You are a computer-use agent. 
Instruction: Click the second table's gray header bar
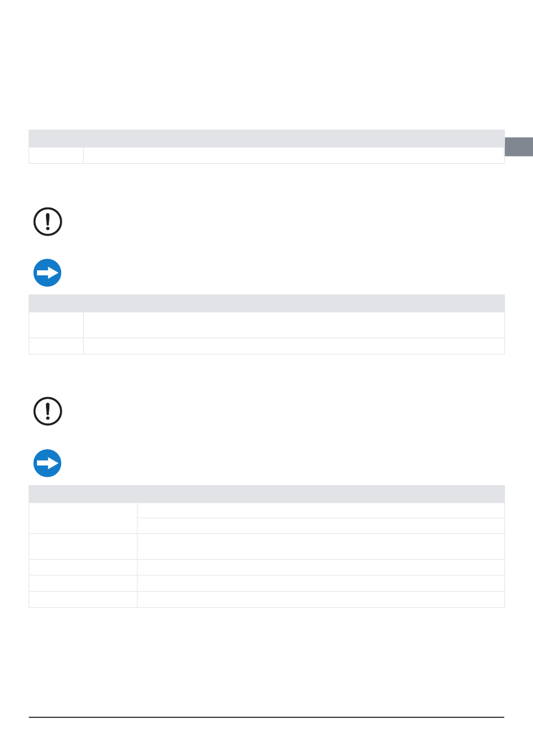[266, 303]
